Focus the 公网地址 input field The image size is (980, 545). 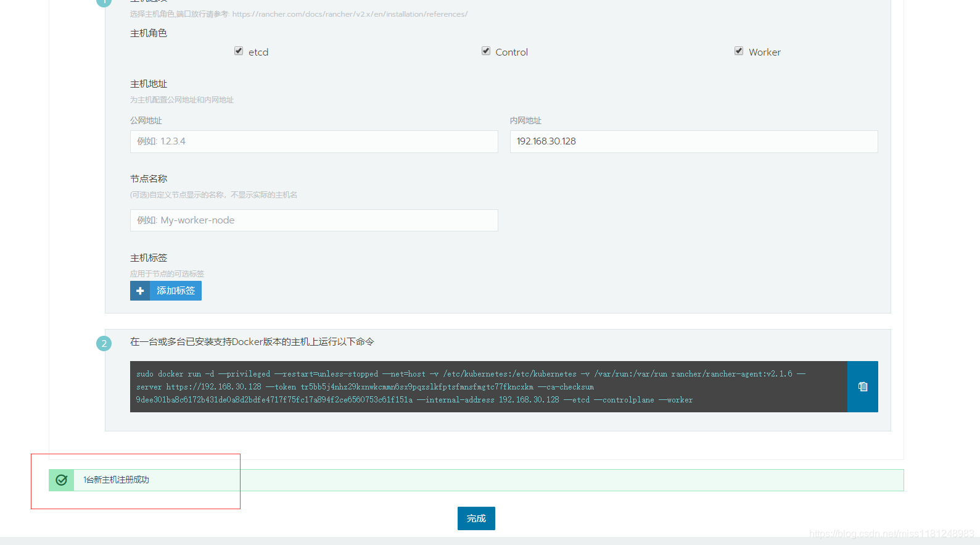pos(314,141)
